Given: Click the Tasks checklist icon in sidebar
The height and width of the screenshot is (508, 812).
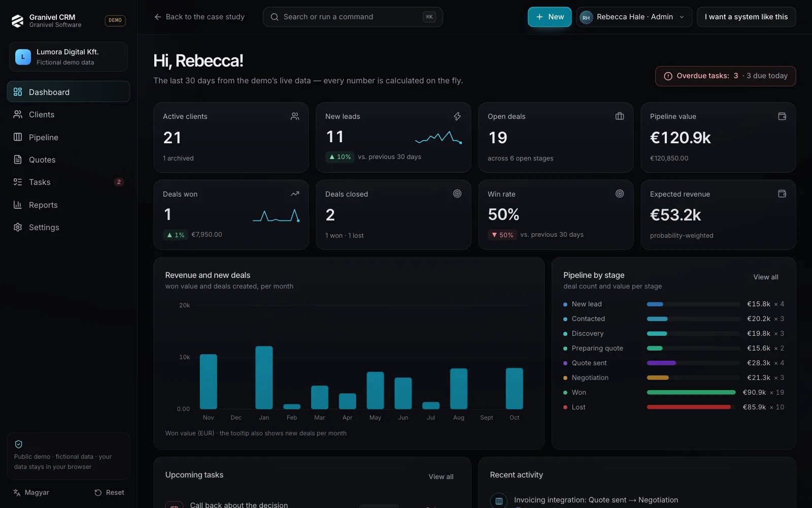Looking at the screenshot, I should 18,182.
